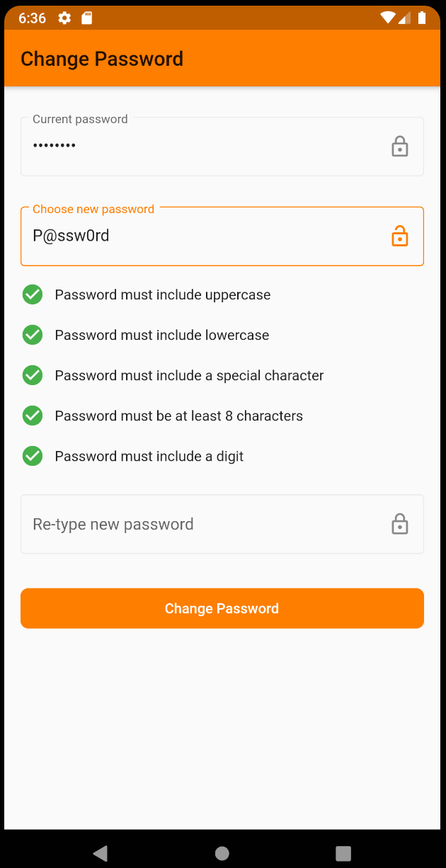Viewport: 446px width, 868px height.
Task: Tap the battery indicator icon
Action: [423, 18]
